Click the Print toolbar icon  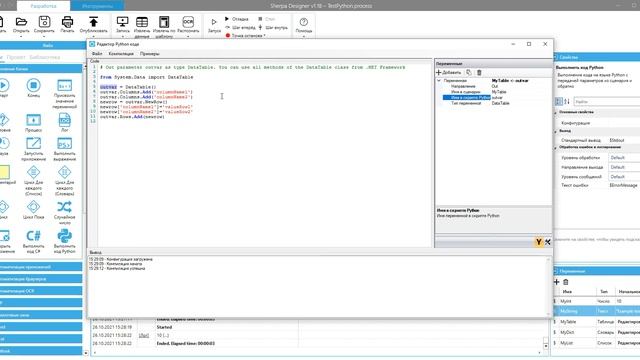tap(67, 22)
